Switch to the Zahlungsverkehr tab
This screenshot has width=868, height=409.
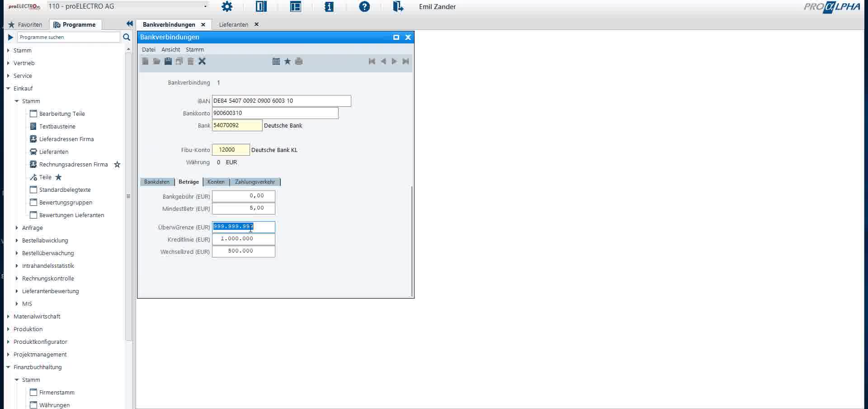click(255, 182)
